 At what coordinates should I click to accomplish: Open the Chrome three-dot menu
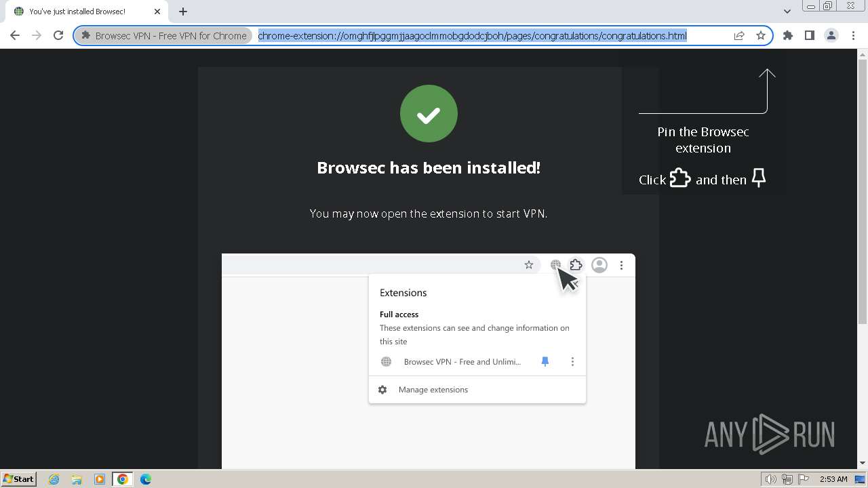853,35
